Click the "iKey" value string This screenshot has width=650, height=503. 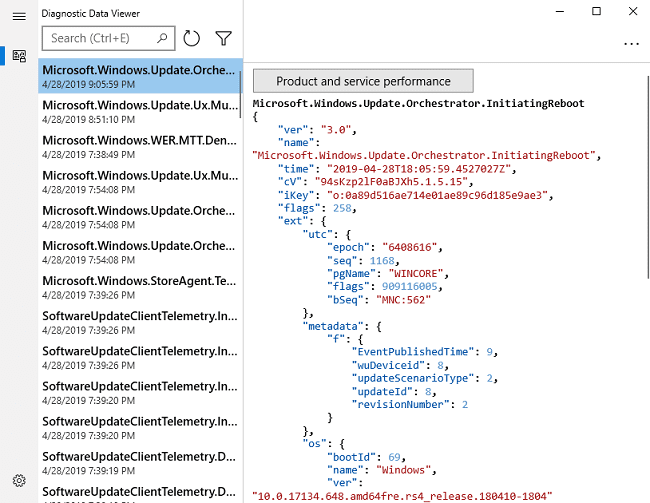tap(437, 195)
